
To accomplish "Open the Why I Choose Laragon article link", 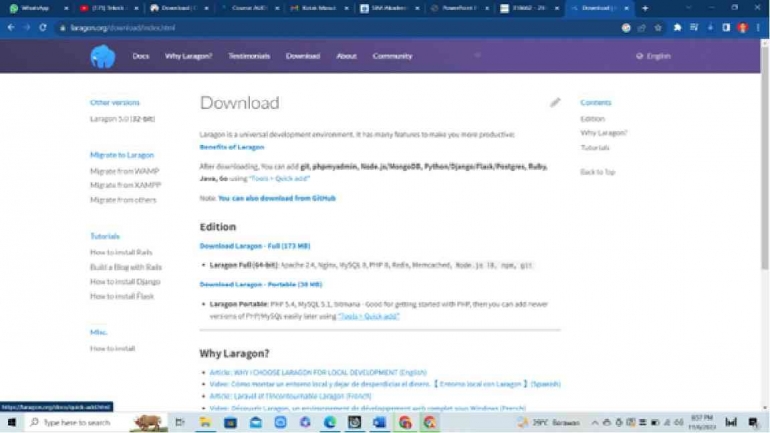I will pos(318,373).
